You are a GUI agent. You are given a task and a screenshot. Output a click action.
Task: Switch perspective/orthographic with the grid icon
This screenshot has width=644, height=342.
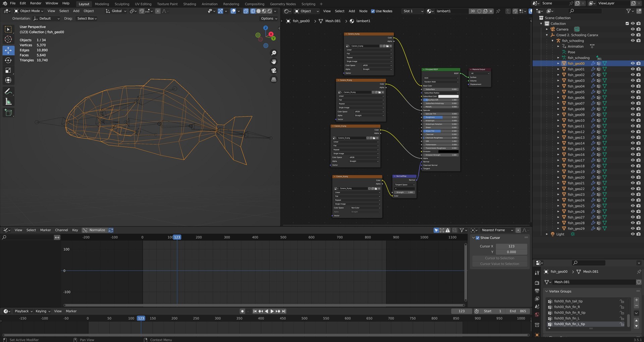point(274,79)
